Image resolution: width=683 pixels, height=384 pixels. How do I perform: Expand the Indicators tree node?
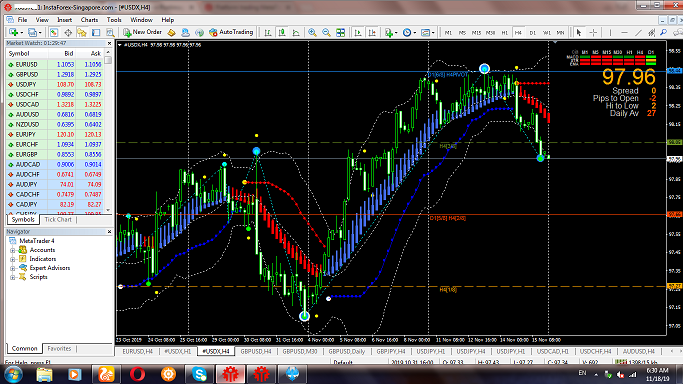coord(13,259)
